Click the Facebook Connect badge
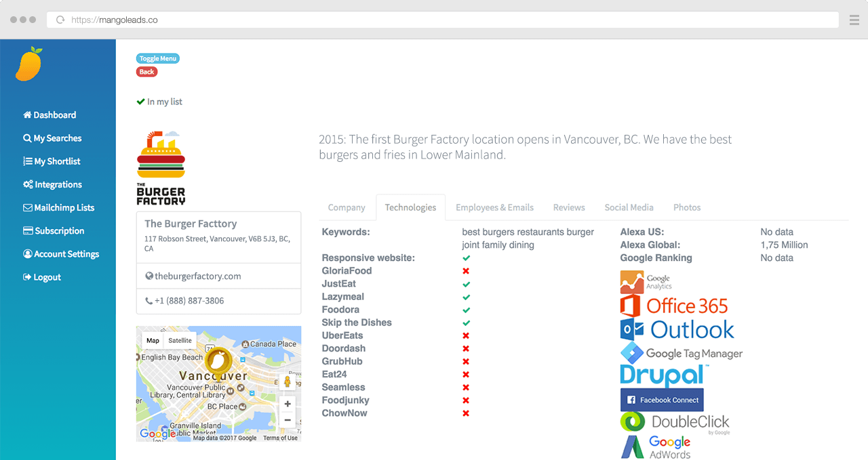Screen dimensions: 868x460 click(x=662, y=400)
